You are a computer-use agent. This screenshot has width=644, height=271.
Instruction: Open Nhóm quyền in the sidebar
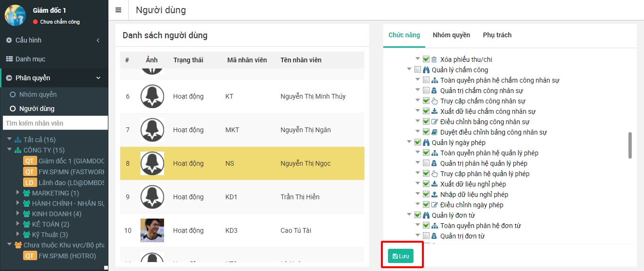pos(38,94)
